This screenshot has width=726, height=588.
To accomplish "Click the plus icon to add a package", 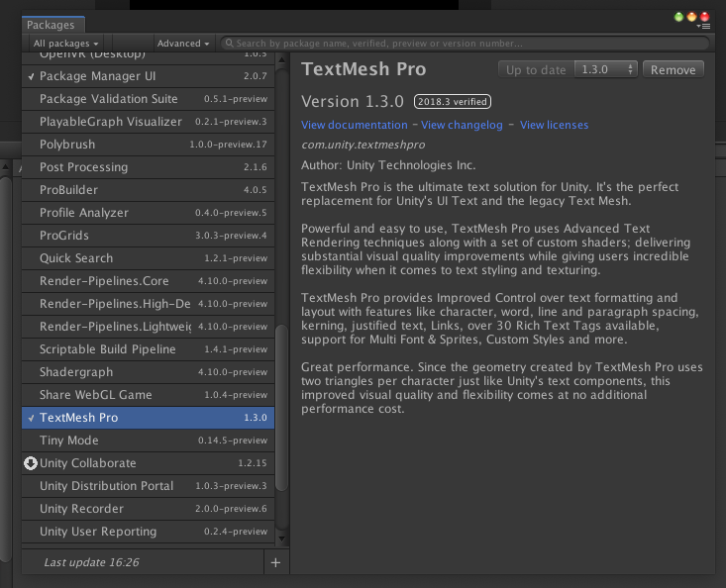I will [x=275, y=562].
